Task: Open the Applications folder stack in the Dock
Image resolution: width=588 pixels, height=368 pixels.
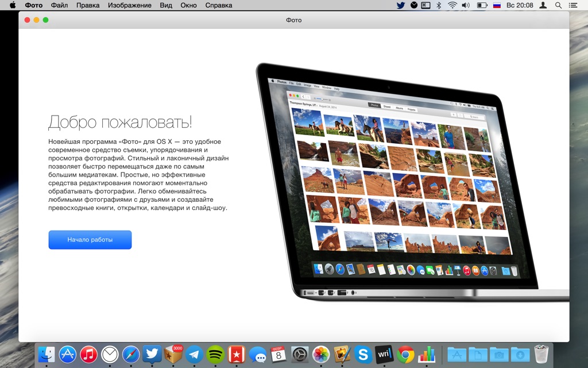Action: tap(457, 354)
